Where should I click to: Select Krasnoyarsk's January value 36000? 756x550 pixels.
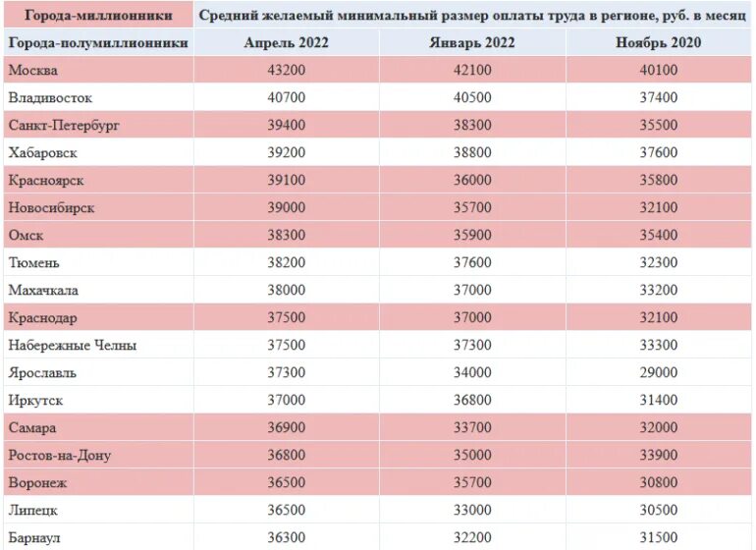coord(472,180)
